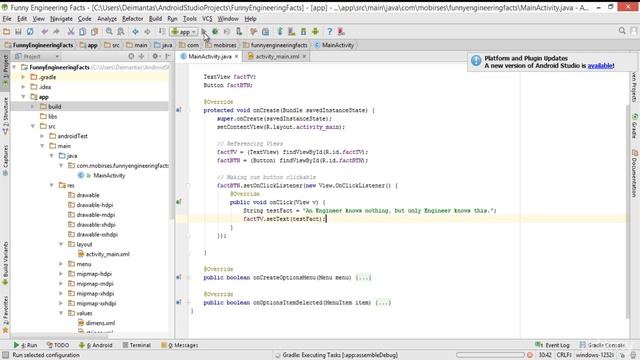Open the File menu
This screenshot has height=360, width=640.
7,19
